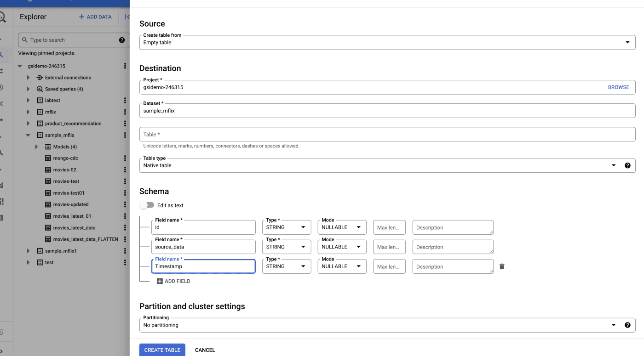Click the trash icon beside Timestamp field
The height and width of the screenshot is (356, 644).
click(x=502, y=266)
